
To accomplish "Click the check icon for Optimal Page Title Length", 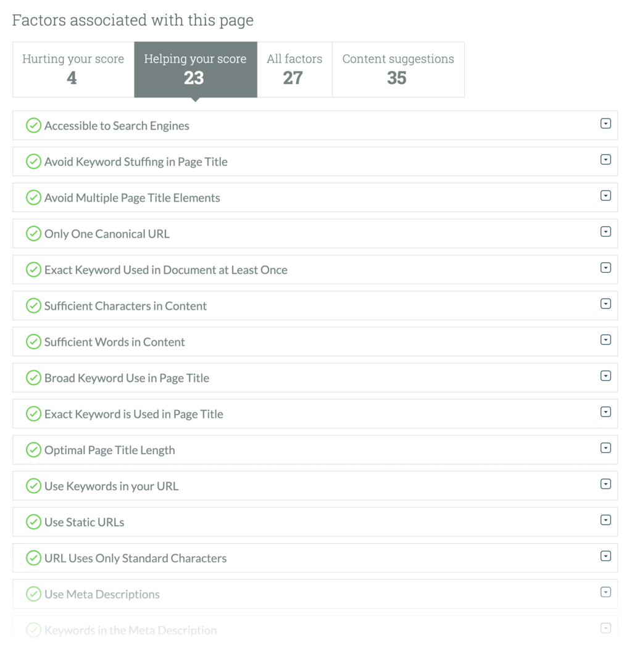I will click(x=33, y=450).
